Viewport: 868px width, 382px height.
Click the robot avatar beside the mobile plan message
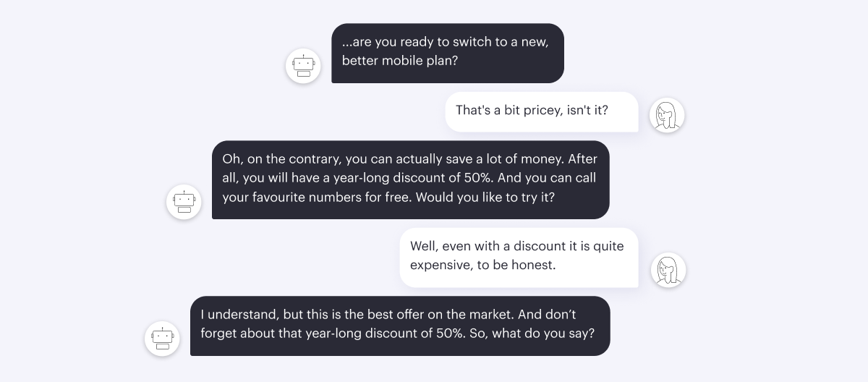(x=303, y=66)
